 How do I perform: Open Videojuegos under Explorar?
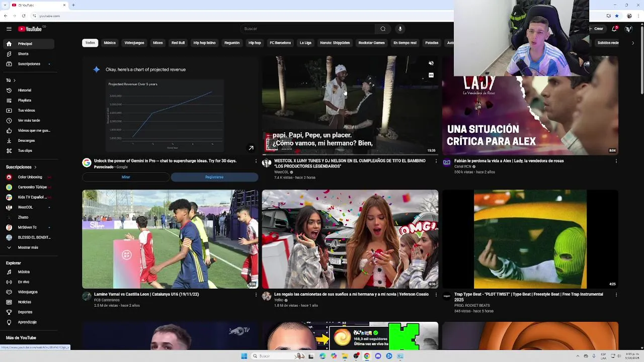pos(28,292)
